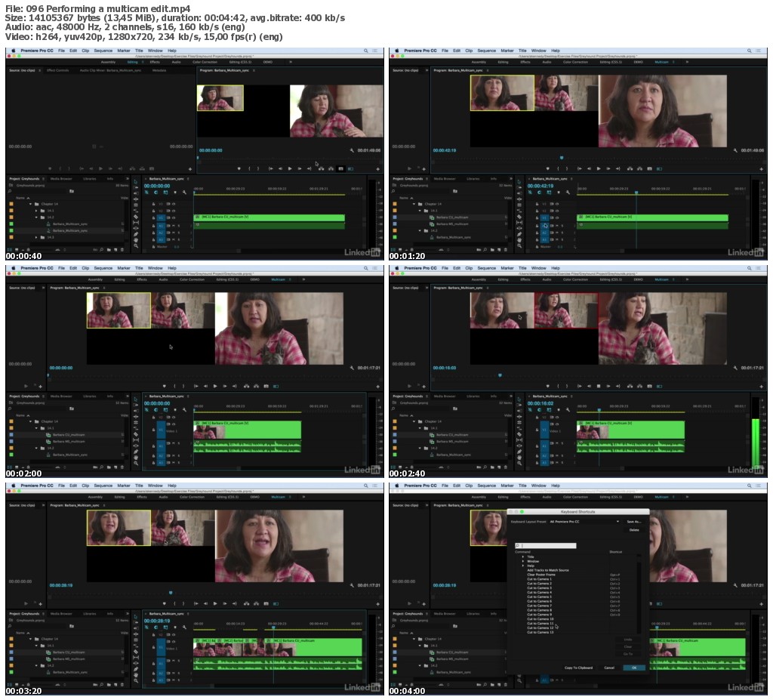The width and height of the screenshot is (773, 700).
Task: Select 'Cut to Camera 12' in the shortcuts list
Action: tap(540, 628)
